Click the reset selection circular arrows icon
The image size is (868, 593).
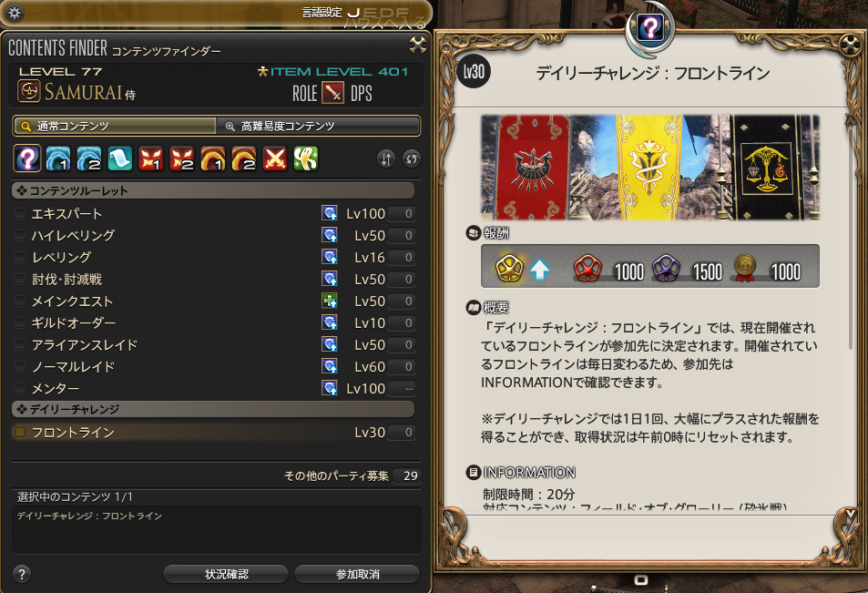tap(411, 159)
